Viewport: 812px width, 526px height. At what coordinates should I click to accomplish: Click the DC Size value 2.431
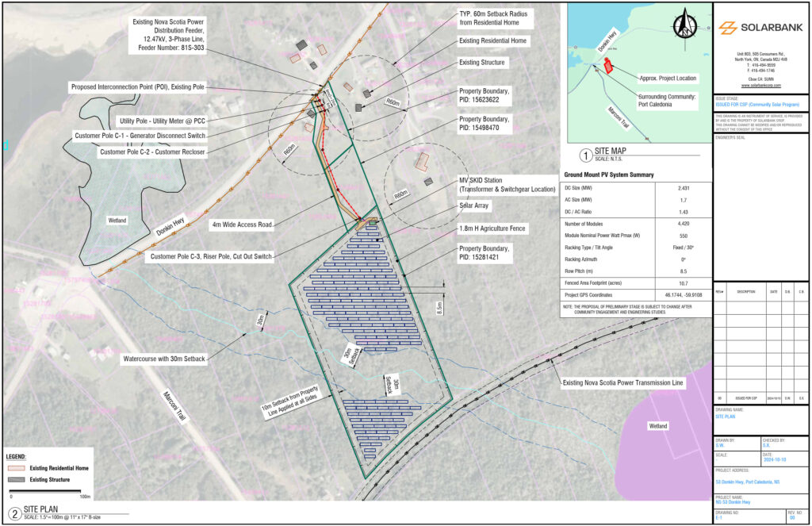[684, 188]
